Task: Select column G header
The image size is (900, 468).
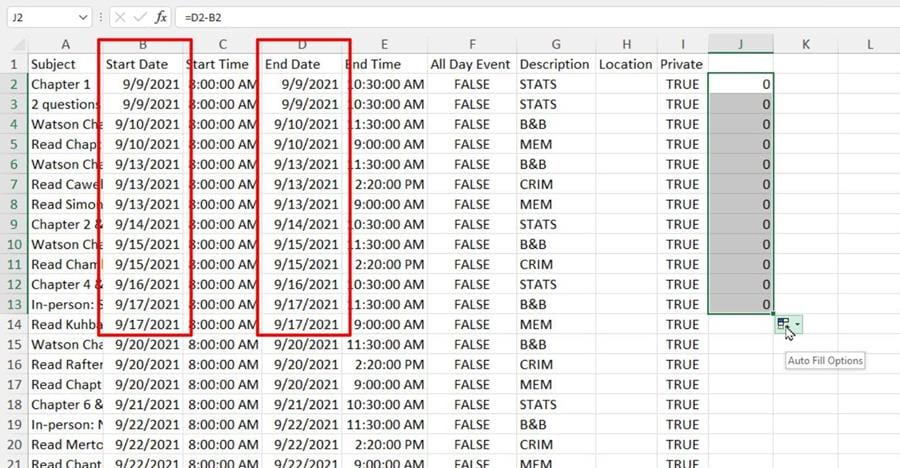Action: coord(556,44)
